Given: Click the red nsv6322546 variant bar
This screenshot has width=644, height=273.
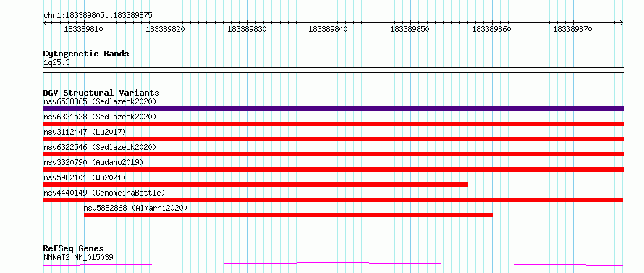Looking at the screenshot, I should 333,154.
